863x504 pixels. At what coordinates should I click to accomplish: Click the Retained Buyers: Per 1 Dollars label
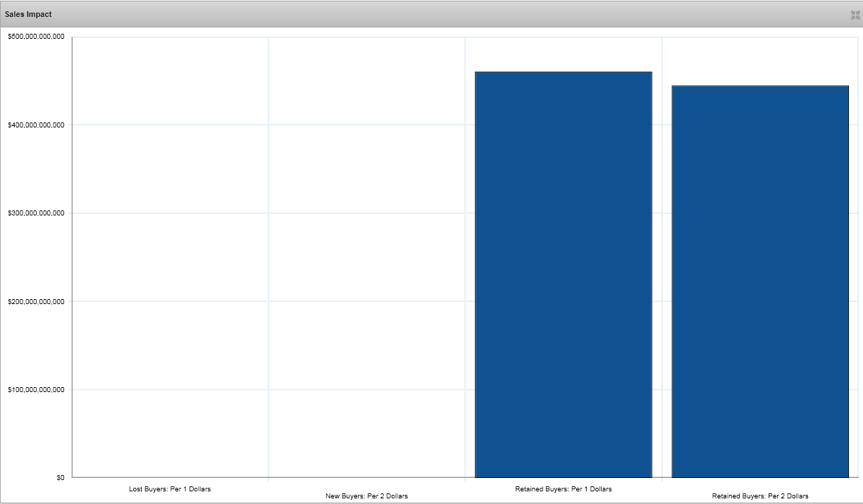[x=563, y=489]
